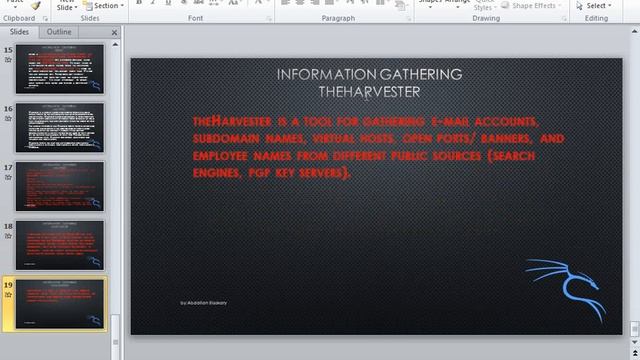Open the Clipboard dialog launcher

[45, 19]
